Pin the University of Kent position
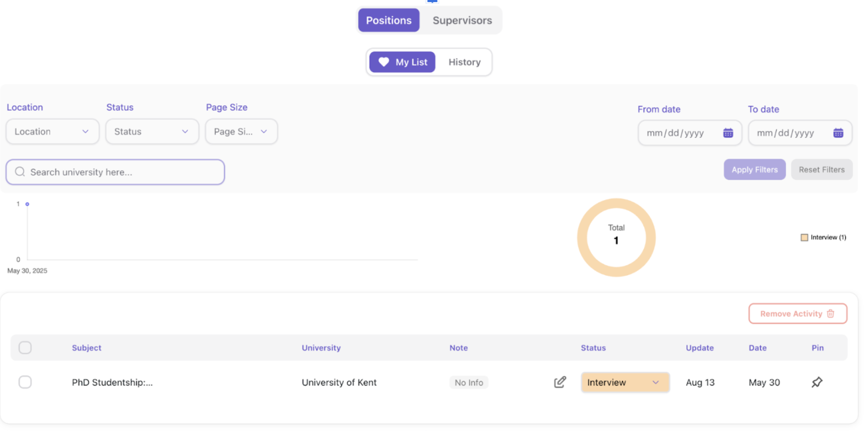The width and height of the screenshot is (868, 431). click(x=817, y=382)
